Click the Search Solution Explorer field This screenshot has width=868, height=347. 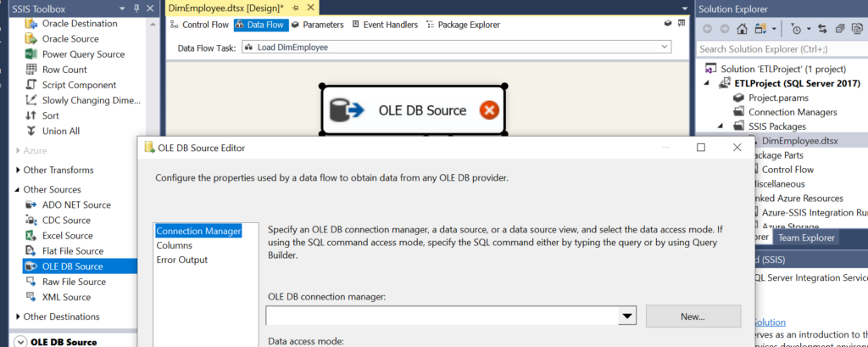[781, 48]
